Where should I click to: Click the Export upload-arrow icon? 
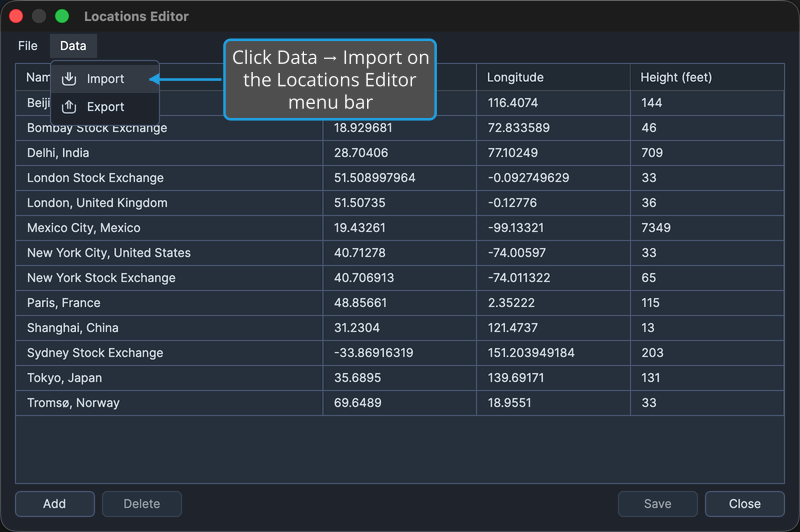(x=69, y=107)
